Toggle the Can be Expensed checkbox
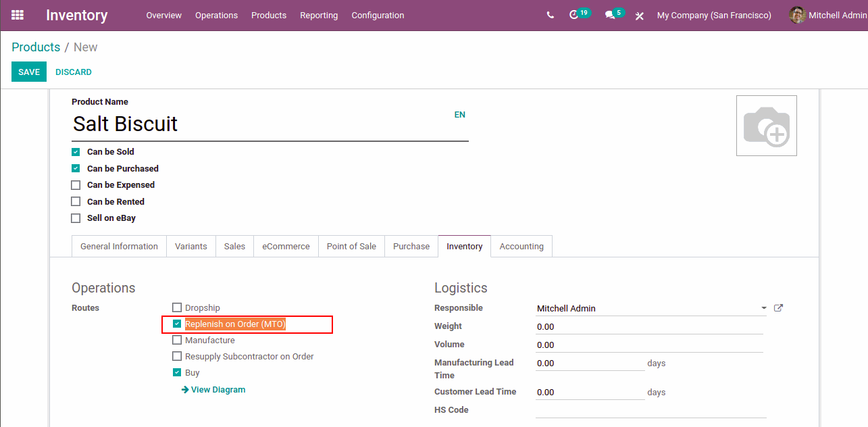Viewport: 868px width, 427px height. tap(76, 185)
